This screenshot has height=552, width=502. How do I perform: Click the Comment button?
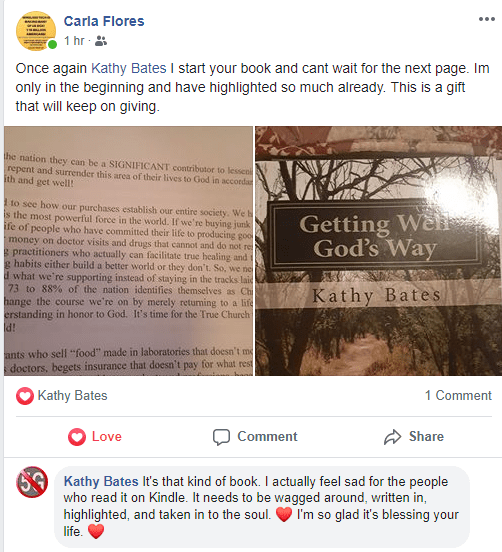pos(255,437)
